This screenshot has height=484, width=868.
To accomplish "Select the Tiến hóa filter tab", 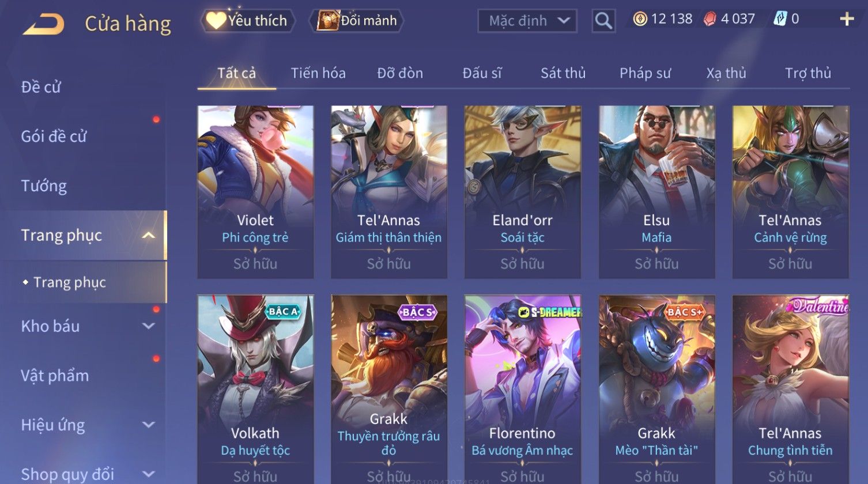I will (318, 73).
